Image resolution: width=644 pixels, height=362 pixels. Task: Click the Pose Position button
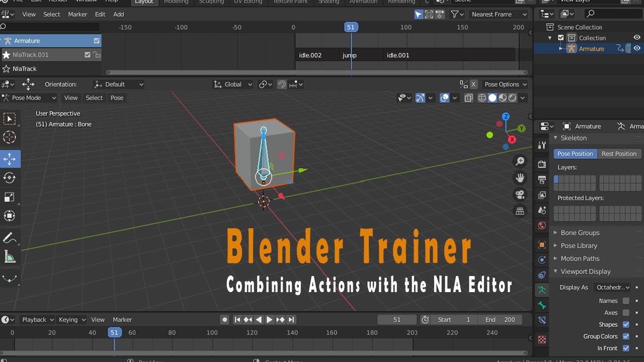click(575, 154)
